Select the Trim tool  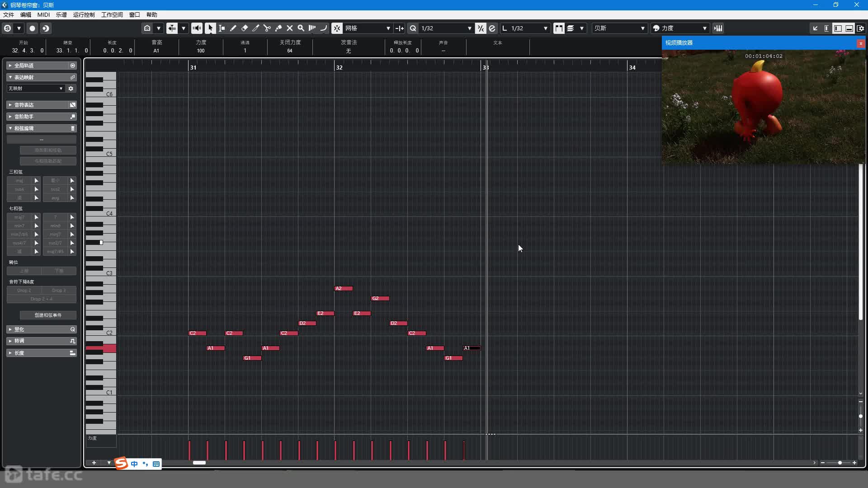pos(256,28)
